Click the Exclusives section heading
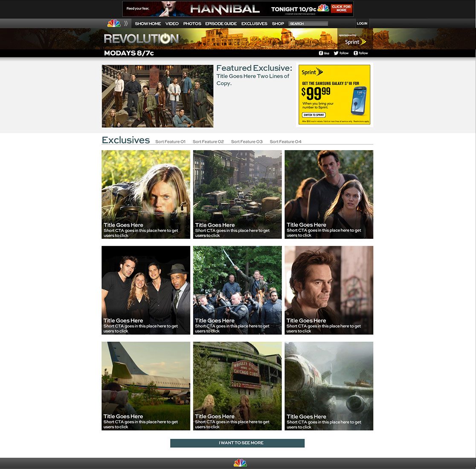The height and width of the screenshot is (469, 476). (x=126, y=140)
